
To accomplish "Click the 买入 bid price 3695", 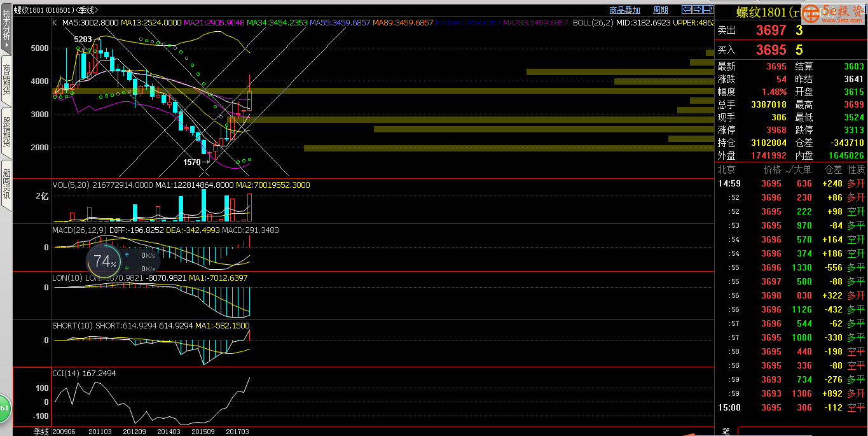I will (x=771, y=50).
